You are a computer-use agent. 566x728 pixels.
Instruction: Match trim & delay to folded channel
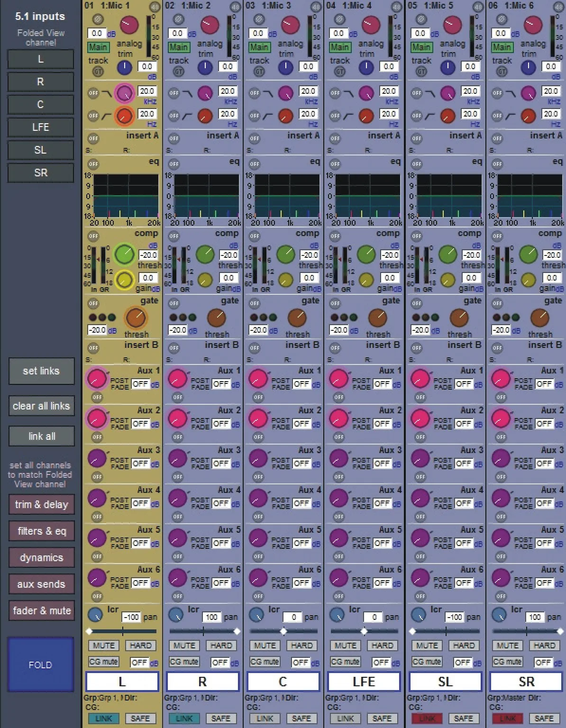(41, 505)
